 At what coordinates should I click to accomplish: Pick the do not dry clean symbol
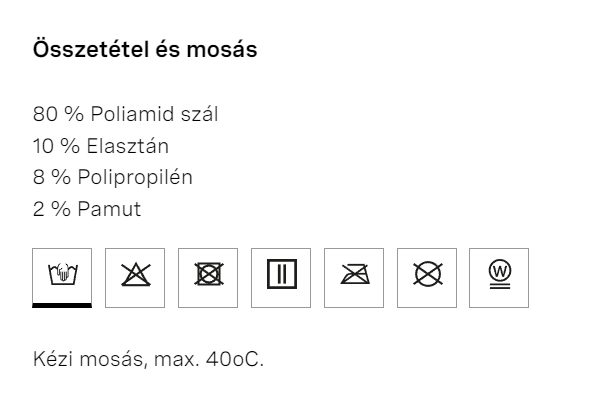[x=427, y=278]
